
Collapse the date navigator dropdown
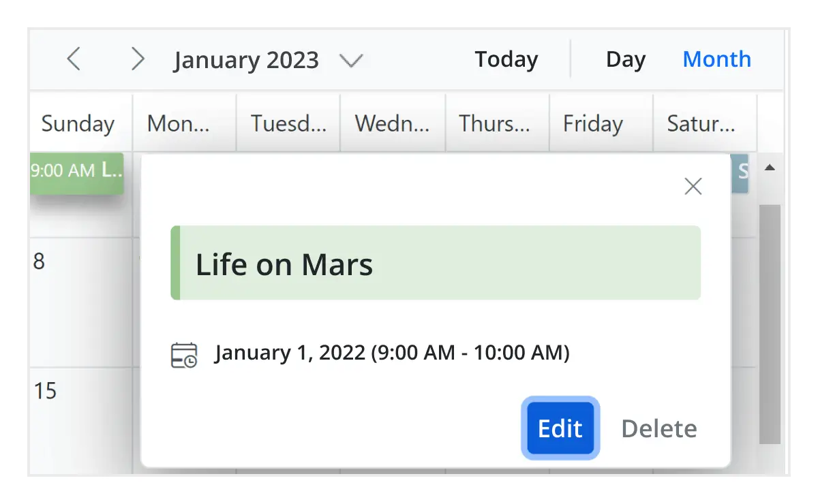[352, 60]
